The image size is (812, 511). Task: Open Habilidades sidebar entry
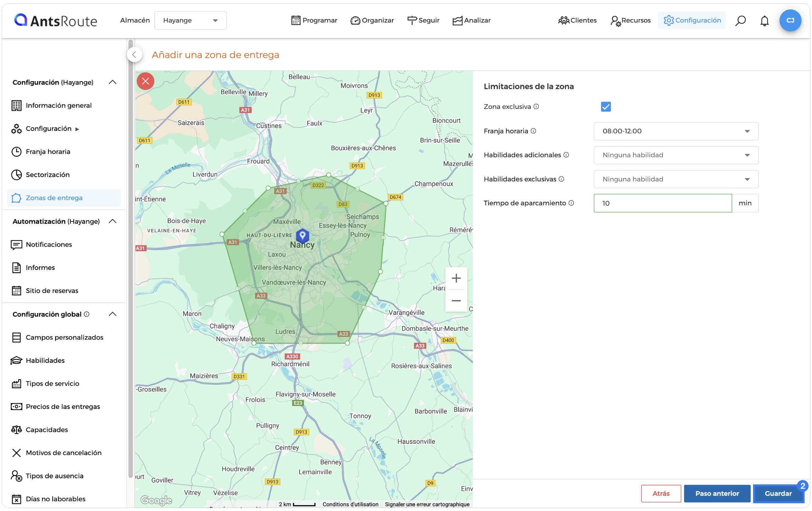[64, 361]
